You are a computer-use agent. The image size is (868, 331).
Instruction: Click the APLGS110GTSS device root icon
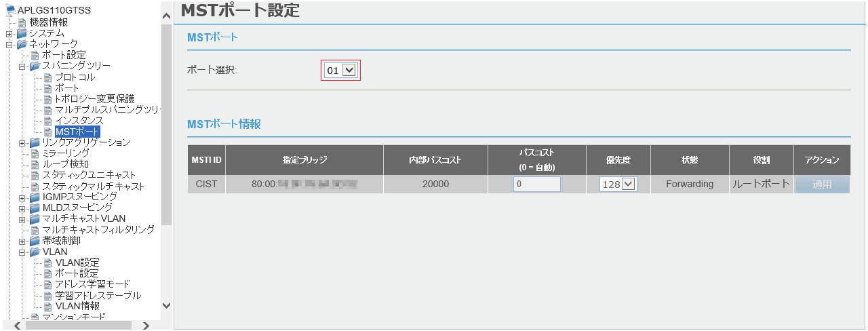coord(10,10)
